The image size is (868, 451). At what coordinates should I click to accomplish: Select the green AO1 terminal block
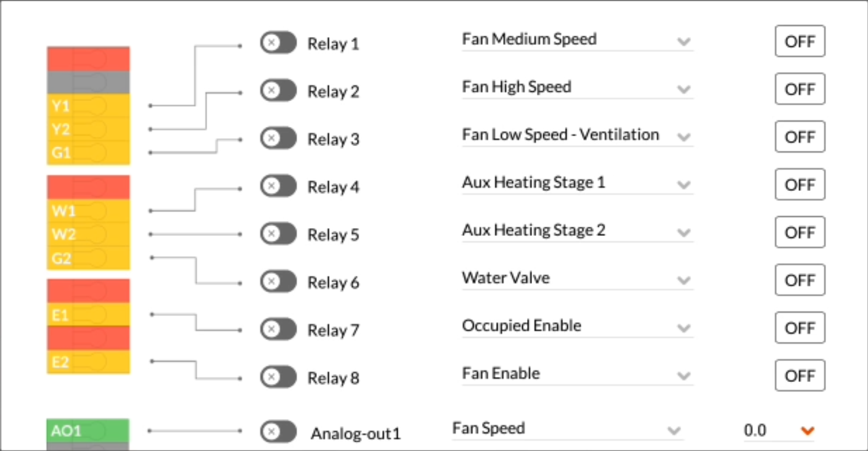88,430
